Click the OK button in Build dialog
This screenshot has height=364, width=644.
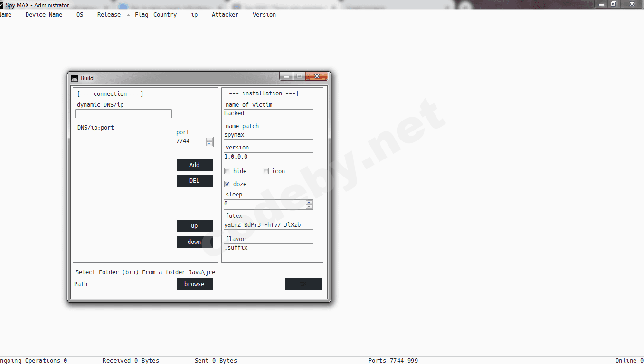point(304,284)
